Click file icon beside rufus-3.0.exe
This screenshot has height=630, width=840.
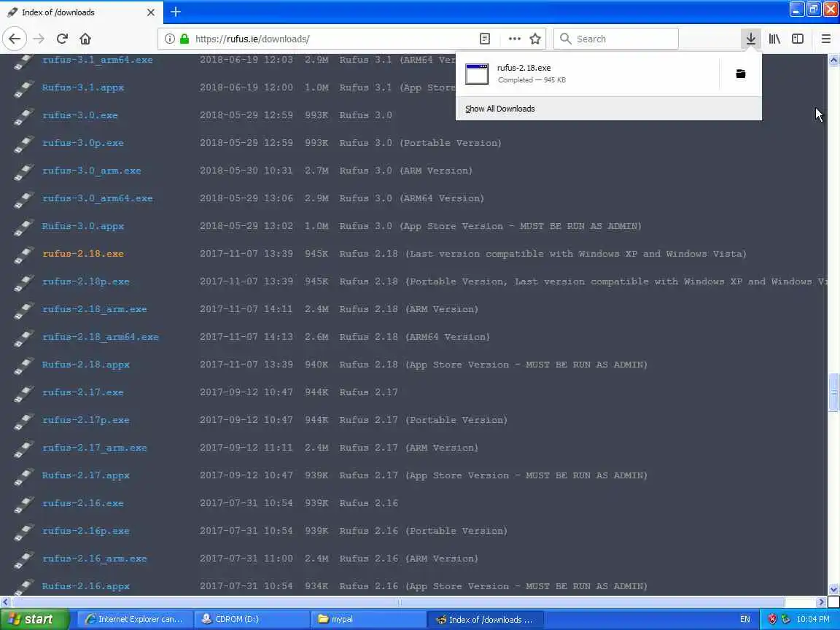pos(23,115)
